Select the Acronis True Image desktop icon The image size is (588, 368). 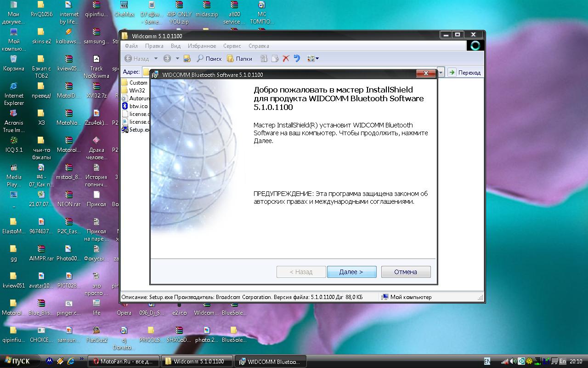coord(14,121)
